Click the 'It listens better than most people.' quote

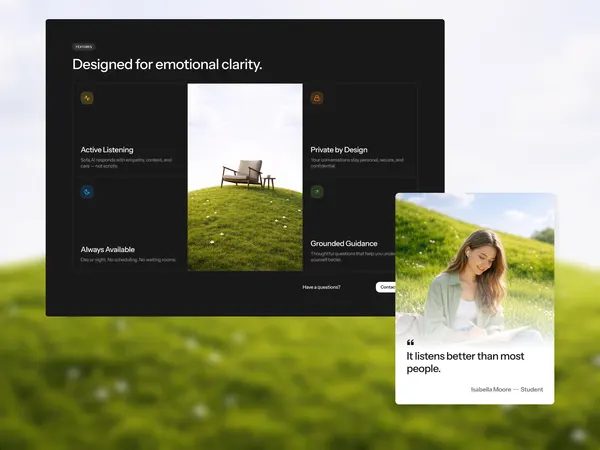tap(465, 362)
